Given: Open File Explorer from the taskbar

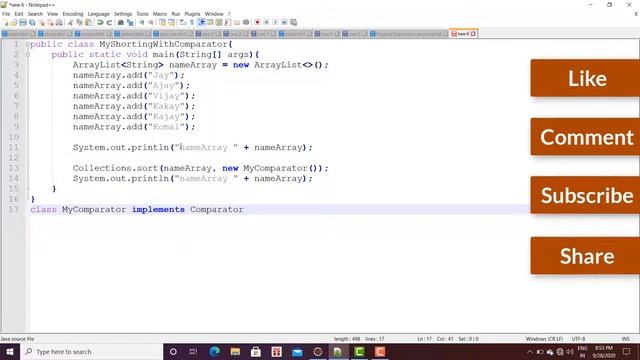Looking at the screenshot, I should point(235,351).
